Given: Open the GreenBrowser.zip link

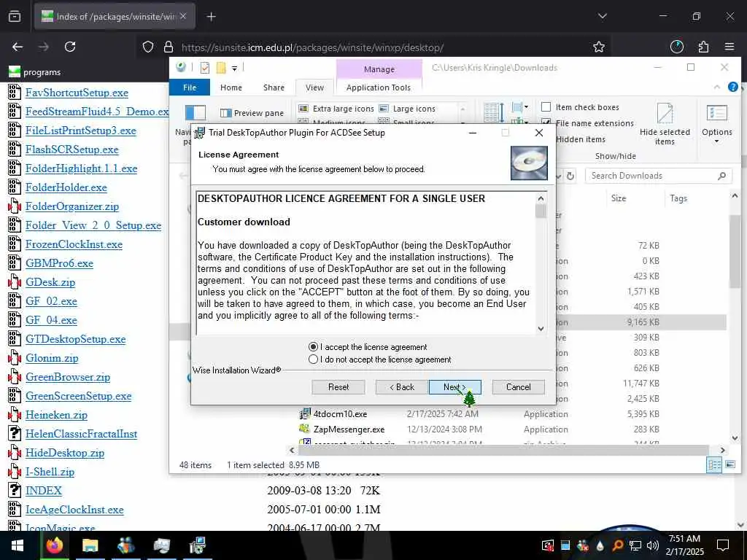Looking at the screenshot, I should click(x=68, y=377).
